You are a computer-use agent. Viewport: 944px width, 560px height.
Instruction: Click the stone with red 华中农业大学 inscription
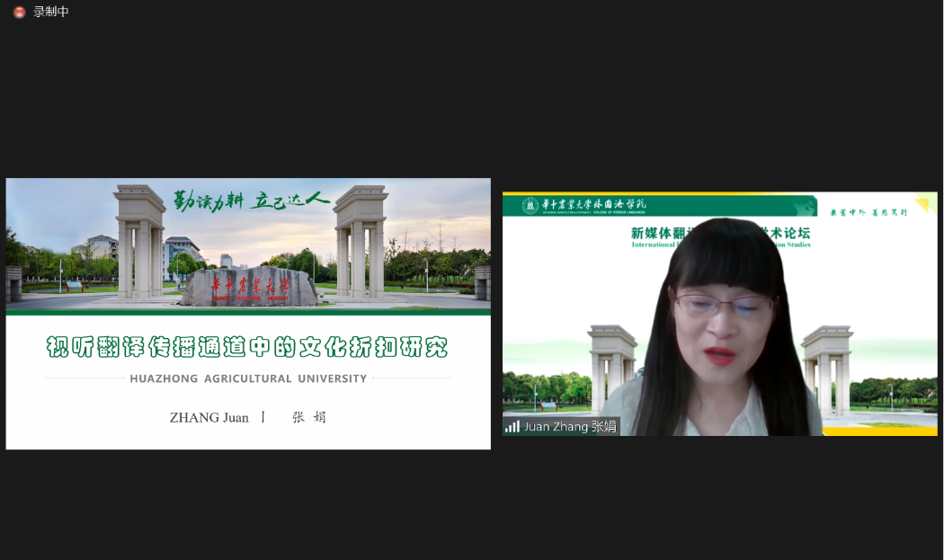point(249,287)
